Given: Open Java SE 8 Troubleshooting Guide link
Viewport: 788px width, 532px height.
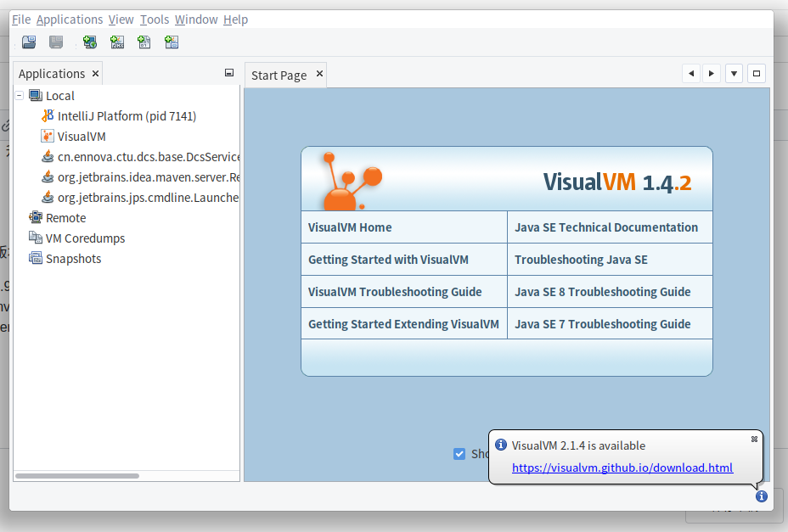Looking at the screenshot, I should 603,292.
